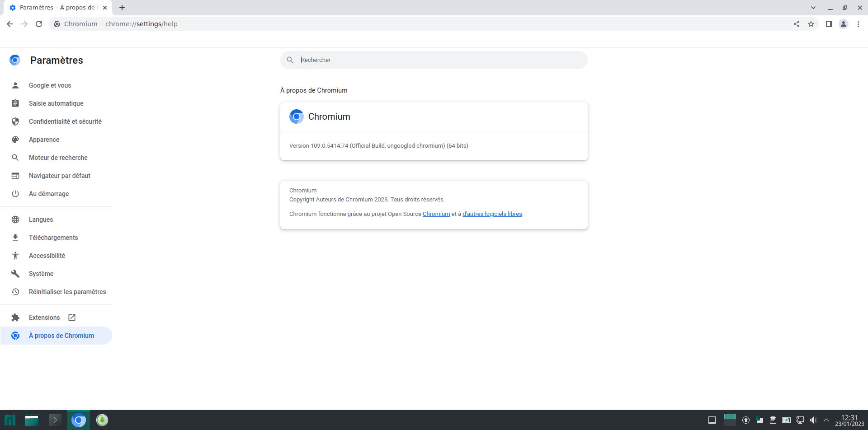868x430 pixels.
Task: Toggle the side panel icon
Action: [829, 24]
